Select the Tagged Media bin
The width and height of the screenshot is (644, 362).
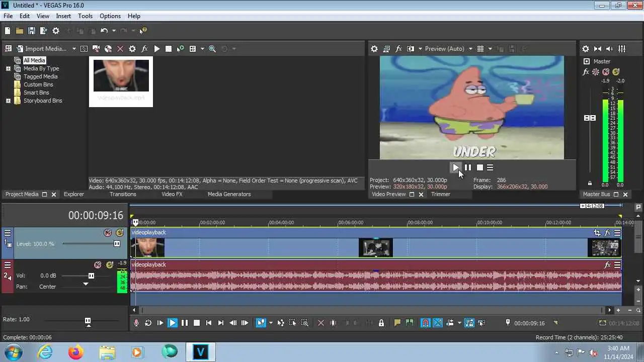click(x=40, y=76)
